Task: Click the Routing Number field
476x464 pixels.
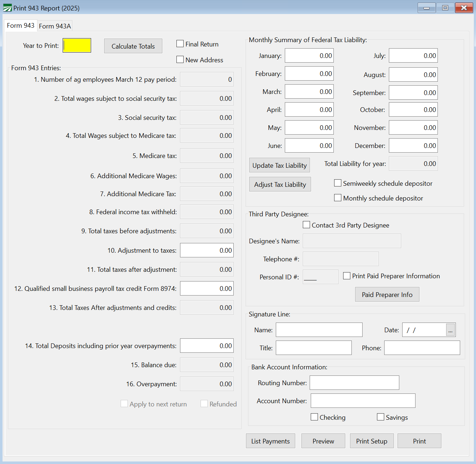Action: 354,383
